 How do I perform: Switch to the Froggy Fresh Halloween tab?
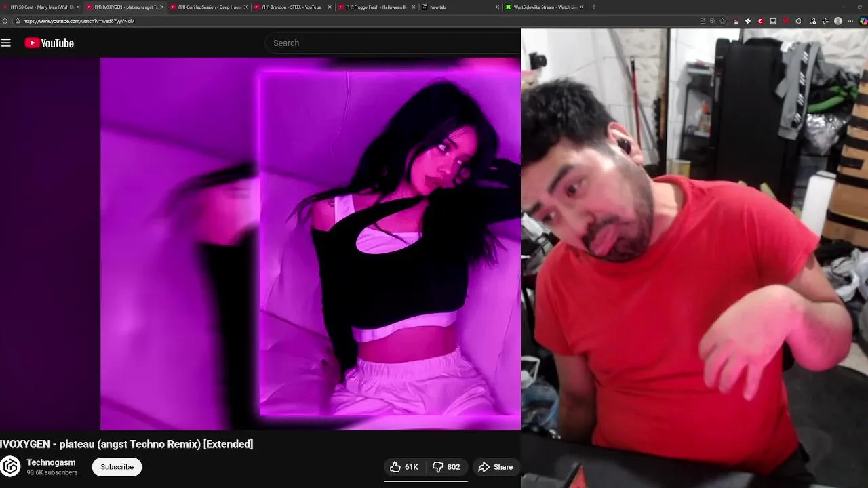coord(376,7)
